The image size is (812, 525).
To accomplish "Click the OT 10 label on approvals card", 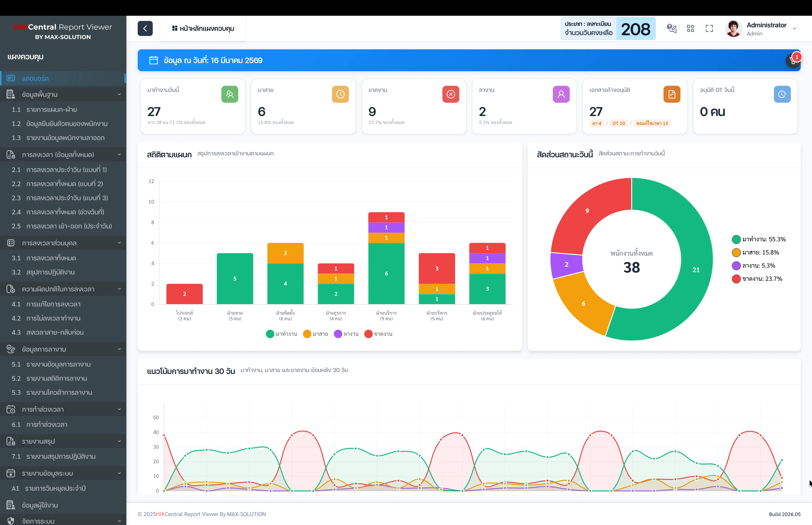I will pos(619,123).
